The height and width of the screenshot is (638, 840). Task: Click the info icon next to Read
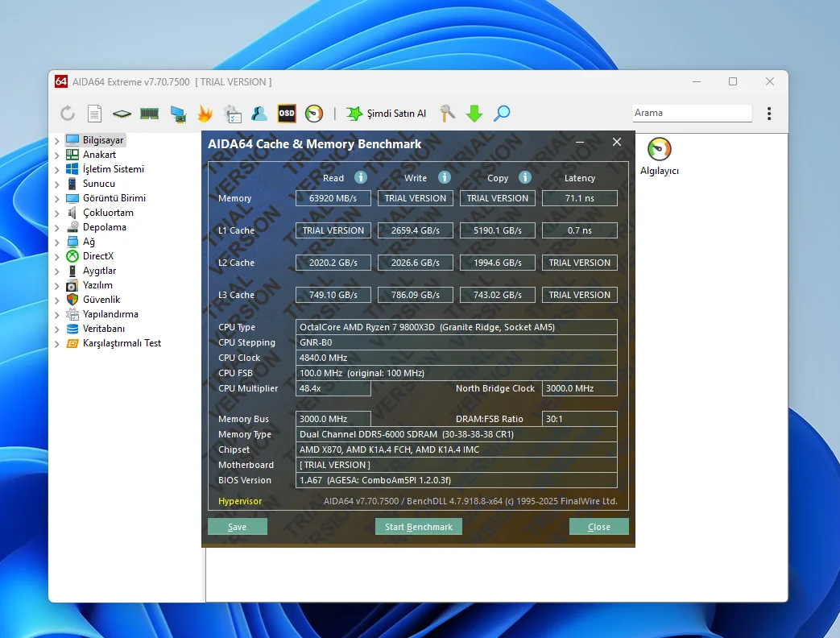(361, 177)
